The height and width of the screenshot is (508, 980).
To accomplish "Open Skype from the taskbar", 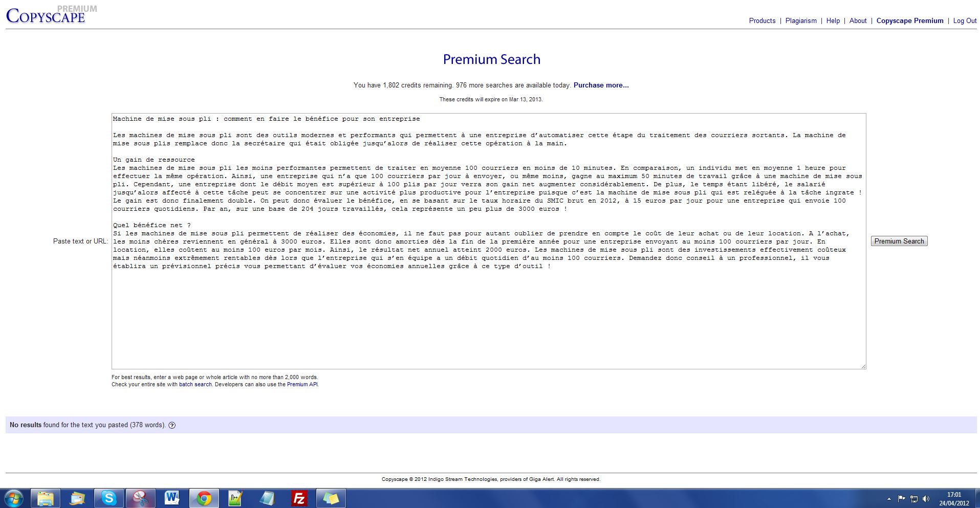I will [108, 498].
